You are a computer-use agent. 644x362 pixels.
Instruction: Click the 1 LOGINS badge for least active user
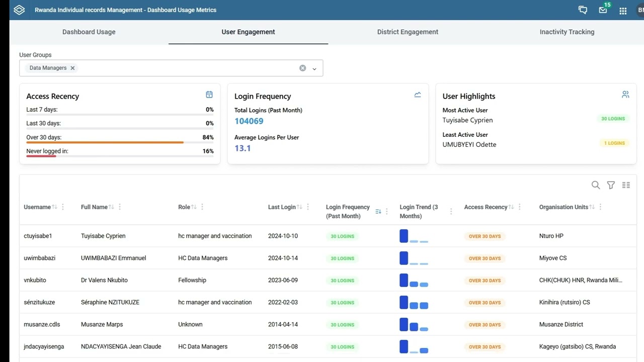[615, 143]
